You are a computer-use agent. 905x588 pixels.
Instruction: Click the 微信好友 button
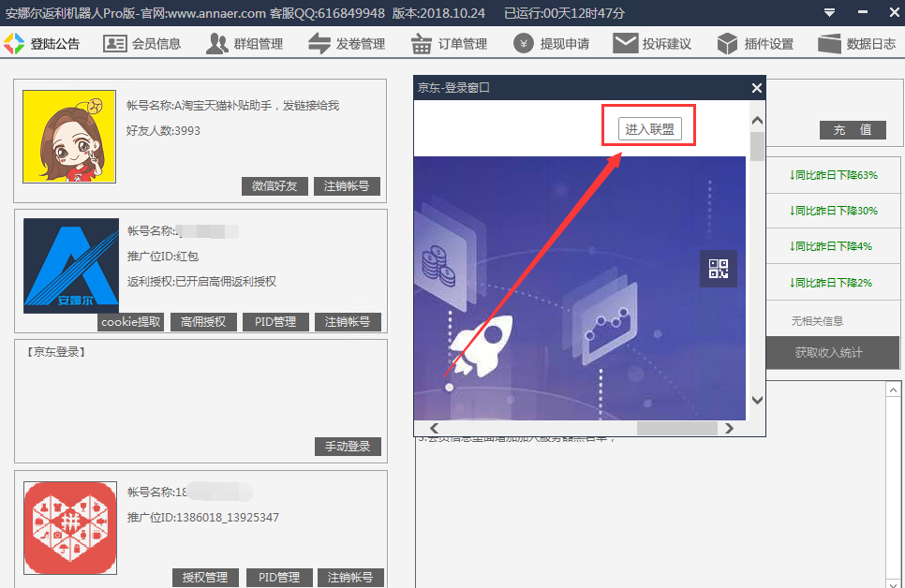(274, 185)
